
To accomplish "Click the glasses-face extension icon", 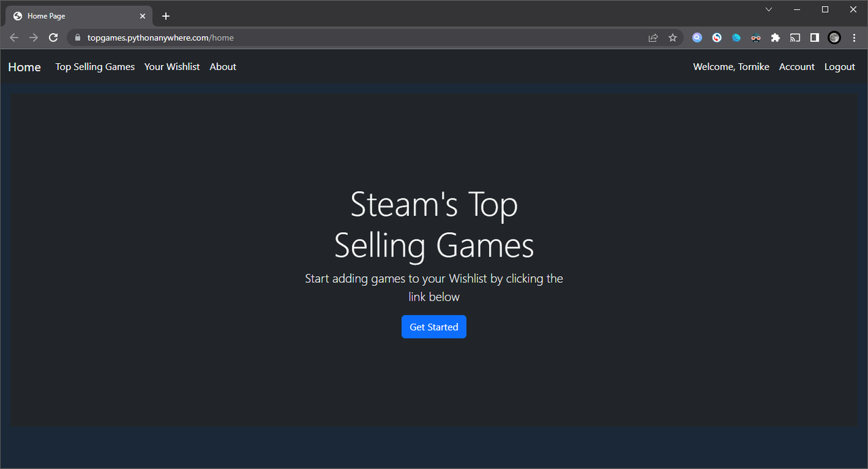I will point(756,38).
